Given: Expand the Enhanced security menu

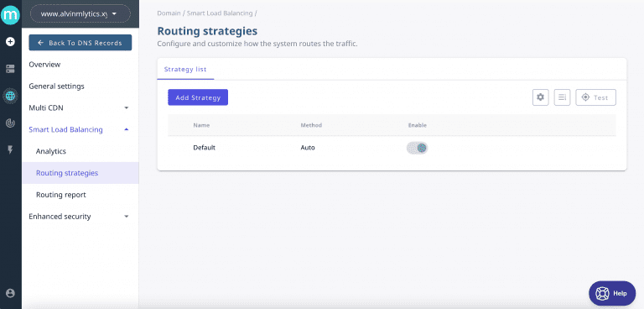Looking at the screenshot, I should [80, 217].
